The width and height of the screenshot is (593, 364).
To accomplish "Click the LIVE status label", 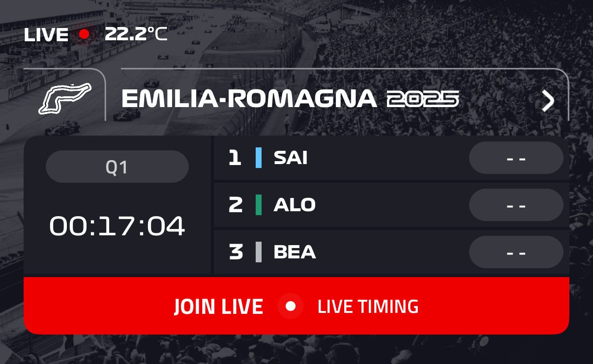I will [46, 35].
